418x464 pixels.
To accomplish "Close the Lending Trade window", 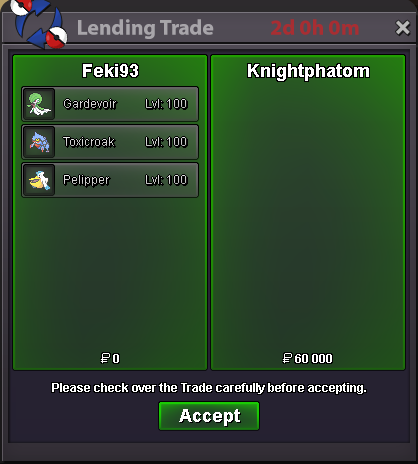I will tap(402, 28).
